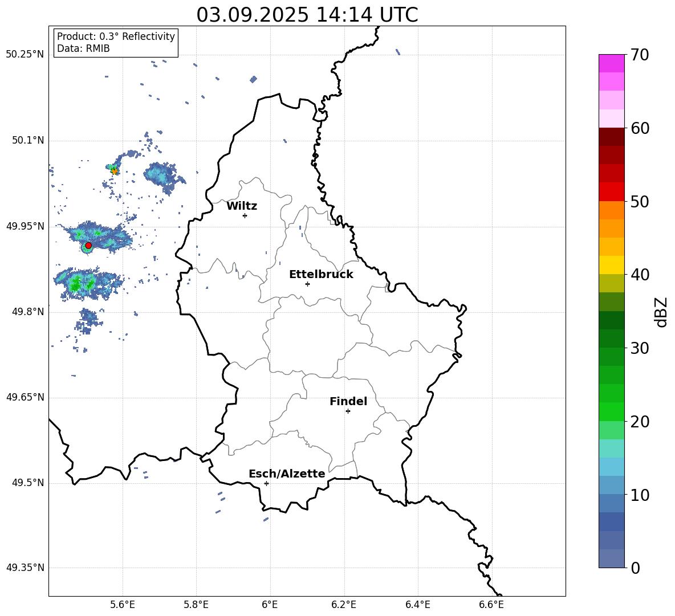Click the magenta swatch at the colorbar top
The height and width of the screenshot is (616, 675).
tap(611, 64)
